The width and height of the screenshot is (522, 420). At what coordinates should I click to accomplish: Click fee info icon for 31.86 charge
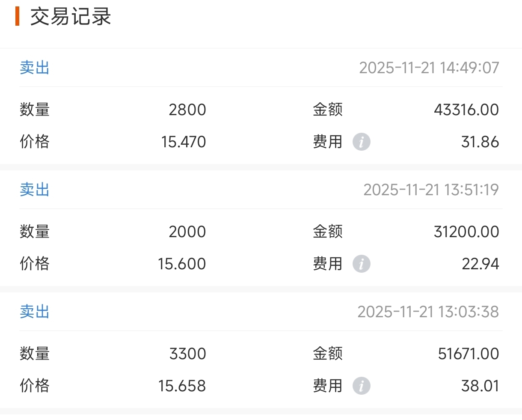[361, 142]
